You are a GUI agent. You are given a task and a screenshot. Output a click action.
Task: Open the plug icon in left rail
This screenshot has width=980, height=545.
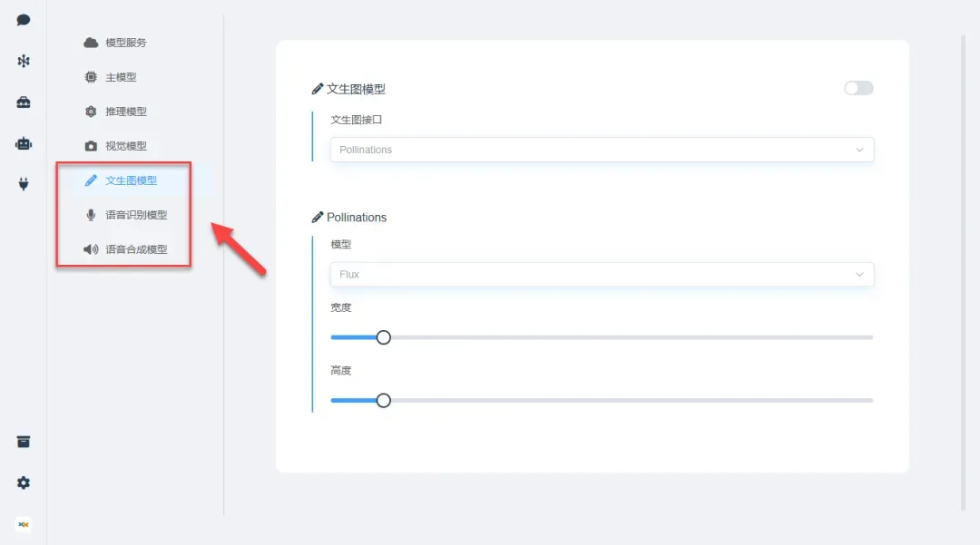coord(24,184)
